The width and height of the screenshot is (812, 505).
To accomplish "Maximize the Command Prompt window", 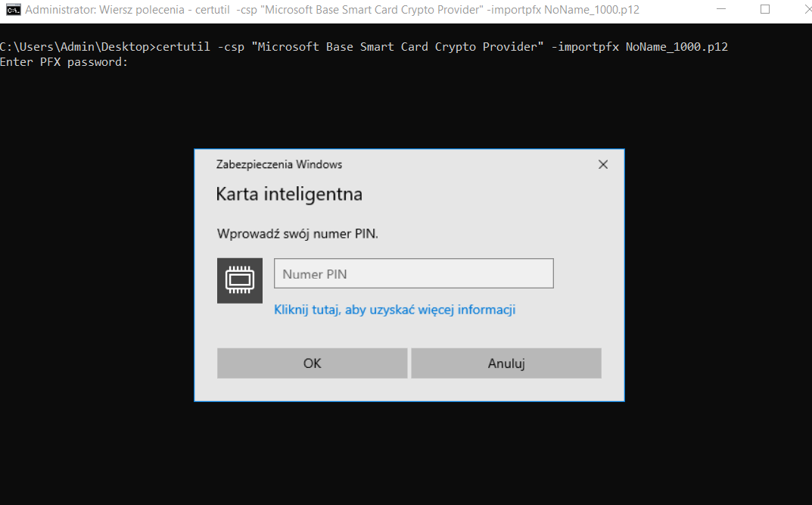I will pos(764,10).
